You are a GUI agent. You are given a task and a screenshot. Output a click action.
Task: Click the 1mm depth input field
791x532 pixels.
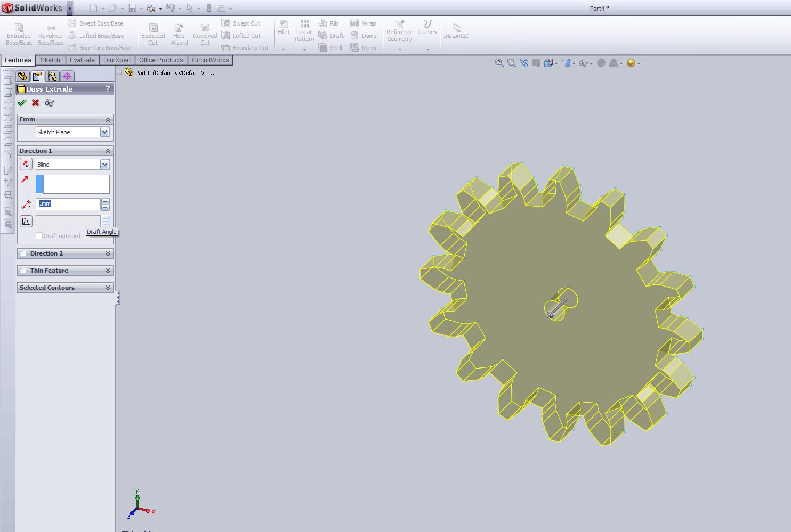[x=68, y=203]
